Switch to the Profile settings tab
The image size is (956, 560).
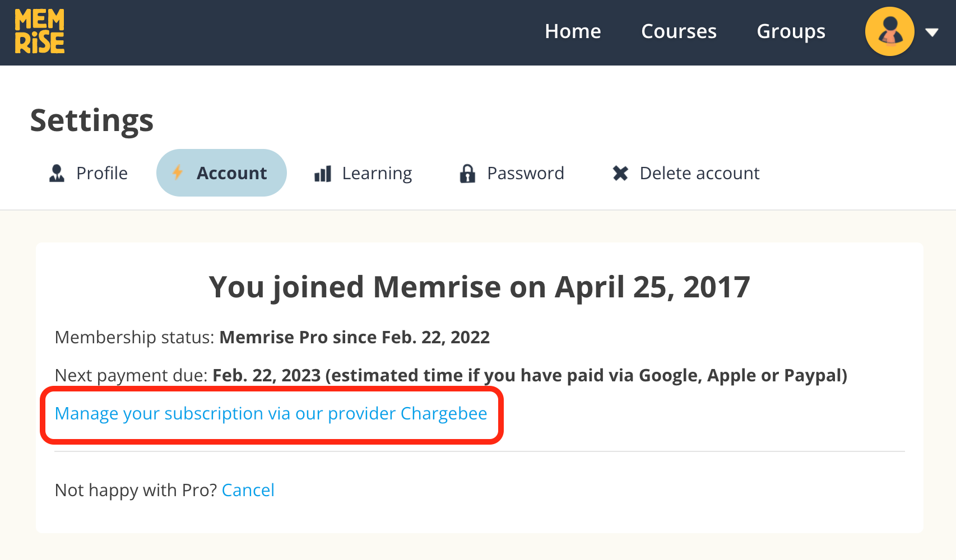[x=102, y=173]
